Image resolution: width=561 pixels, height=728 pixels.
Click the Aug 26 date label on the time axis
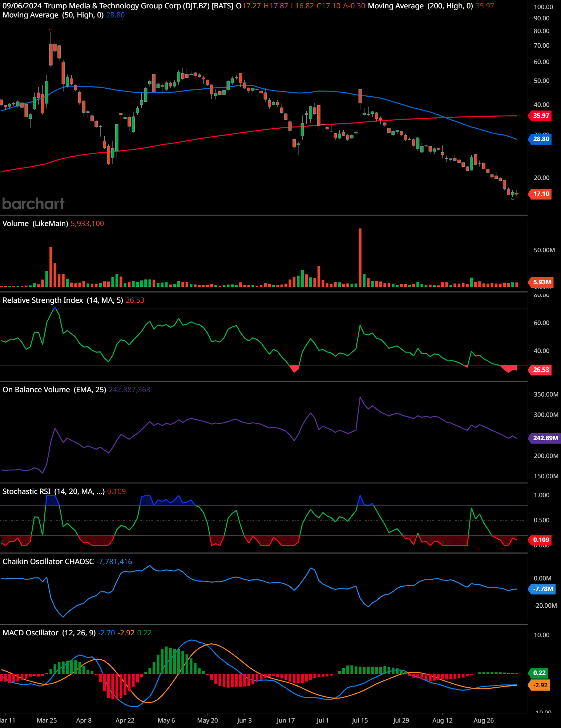(x=484, y=720)
